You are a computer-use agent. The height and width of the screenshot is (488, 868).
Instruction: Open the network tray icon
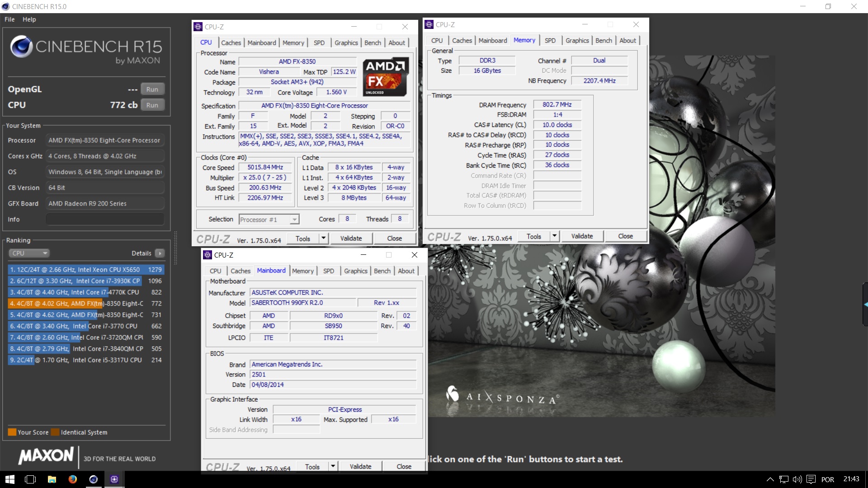point(784,479)
